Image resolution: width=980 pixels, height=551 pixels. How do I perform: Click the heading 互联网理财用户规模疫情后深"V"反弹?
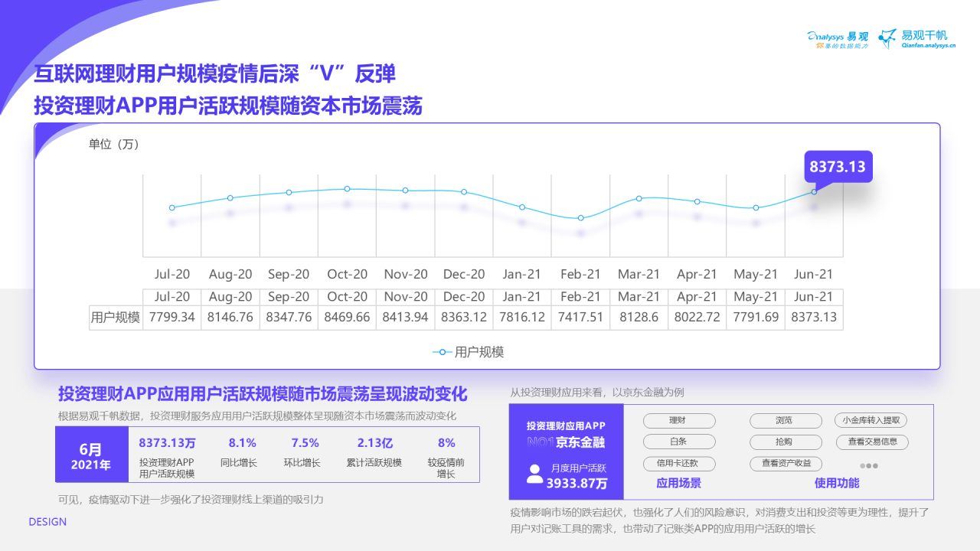click(214, 74)
